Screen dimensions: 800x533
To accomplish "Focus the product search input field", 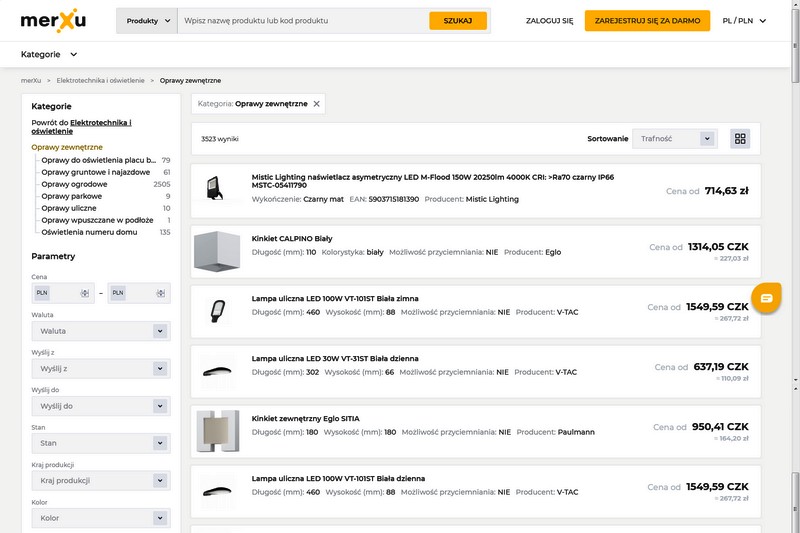I will pos(303,21).
